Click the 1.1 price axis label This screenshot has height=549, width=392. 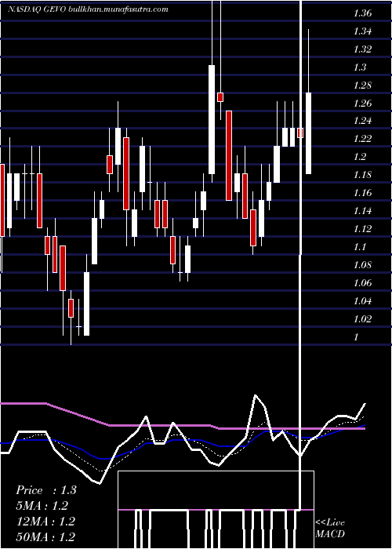[x=360, y=247]
